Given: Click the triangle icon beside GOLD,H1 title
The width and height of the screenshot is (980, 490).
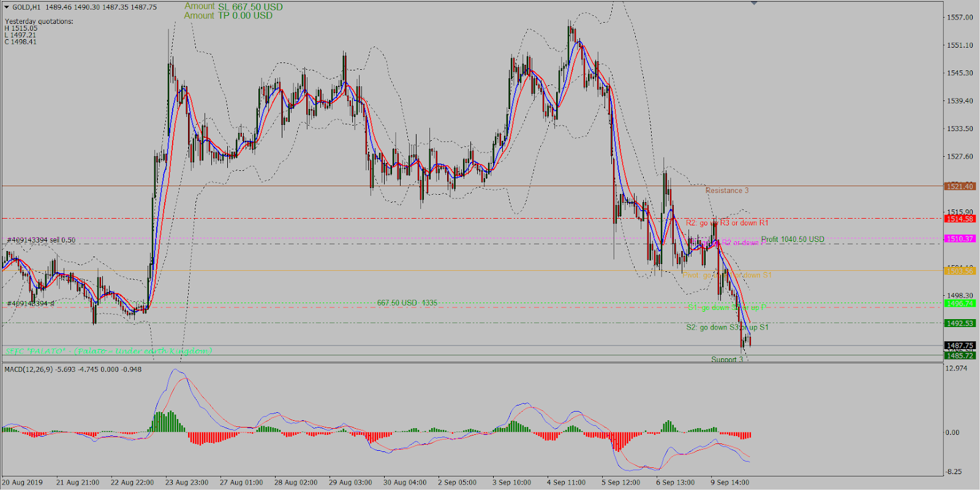Looking at the screenshot, I should pos(7,7).
